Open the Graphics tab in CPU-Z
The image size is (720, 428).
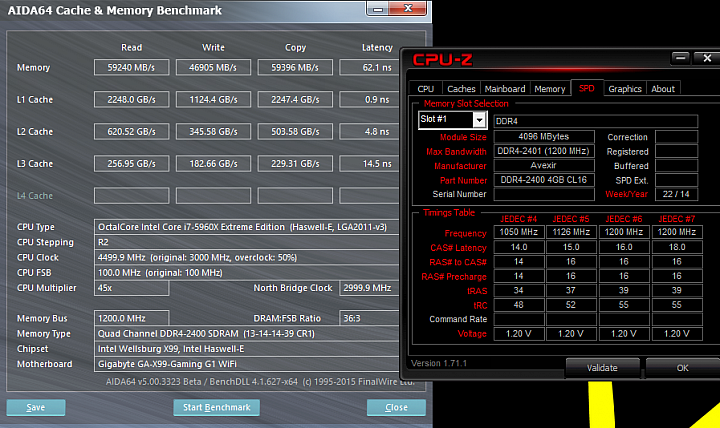click(624, 89)
